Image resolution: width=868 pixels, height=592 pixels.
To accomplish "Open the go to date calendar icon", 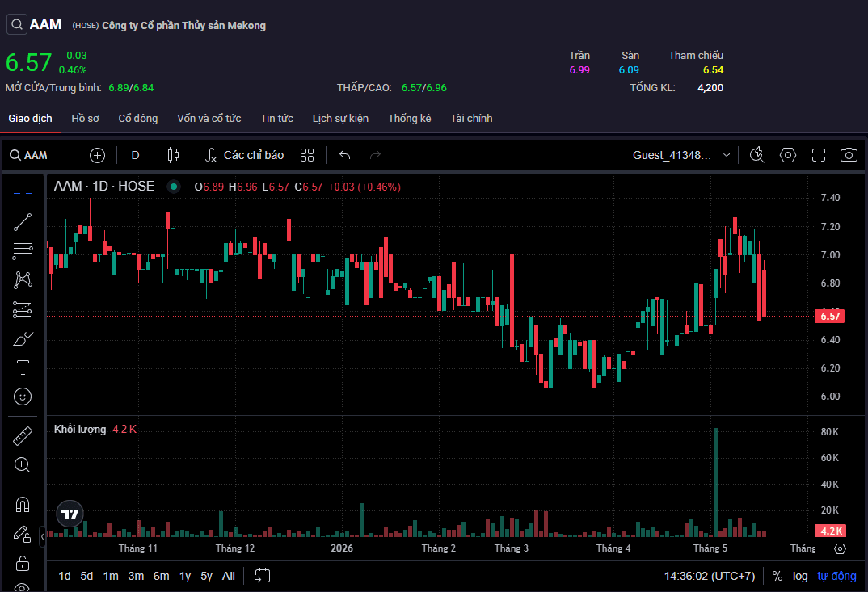I will (x=263, y=576).
